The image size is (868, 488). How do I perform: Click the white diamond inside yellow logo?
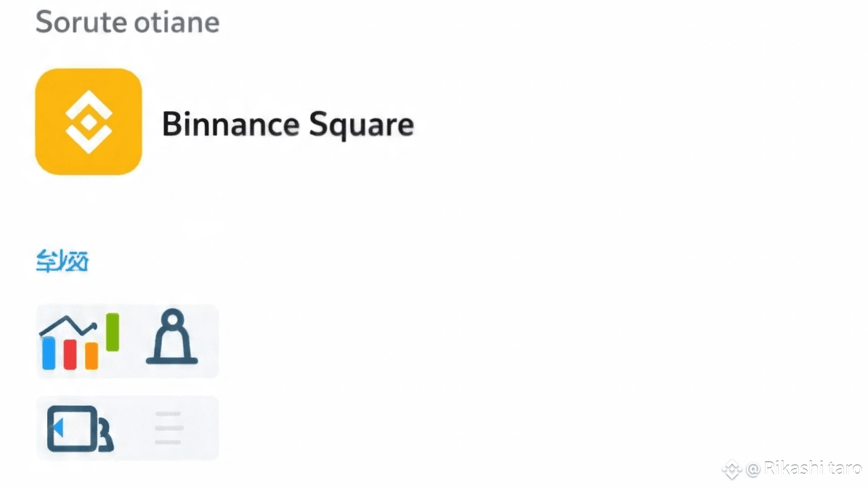89,122
